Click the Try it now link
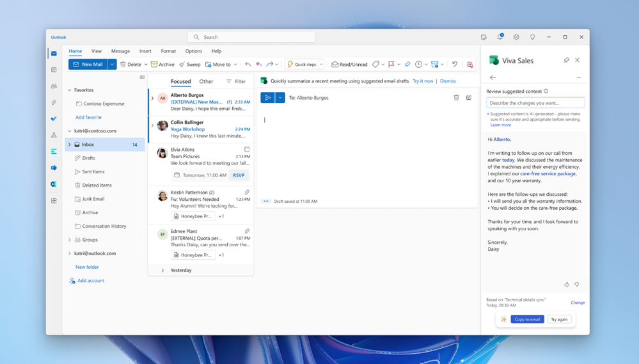The image size is (639, 364). [x=423, y=81]
